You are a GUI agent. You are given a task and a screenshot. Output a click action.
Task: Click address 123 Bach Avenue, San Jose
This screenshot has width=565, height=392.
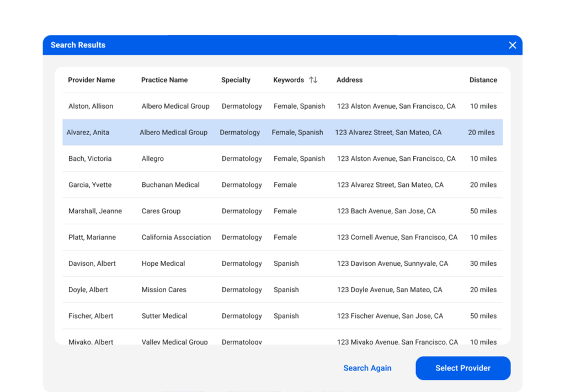tap(386, 211)
